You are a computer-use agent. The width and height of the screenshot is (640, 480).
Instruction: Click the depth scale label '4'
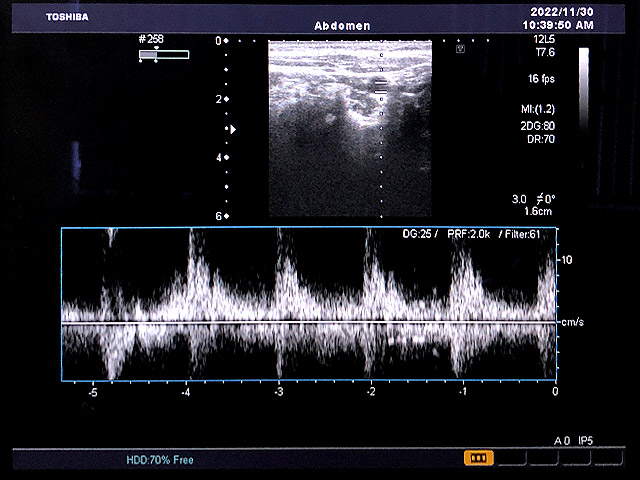(x=218, y=157)
